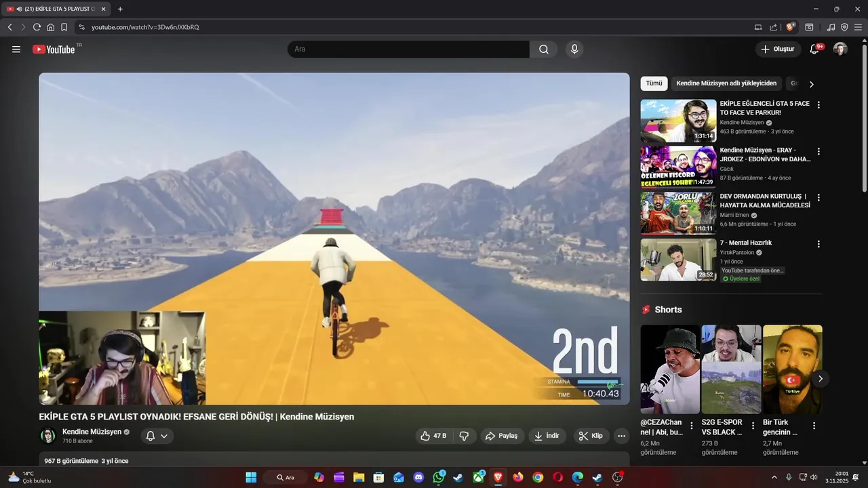868x488 pixels.
Task: Reload the page in the browser
Action: [x=37, y=27]
